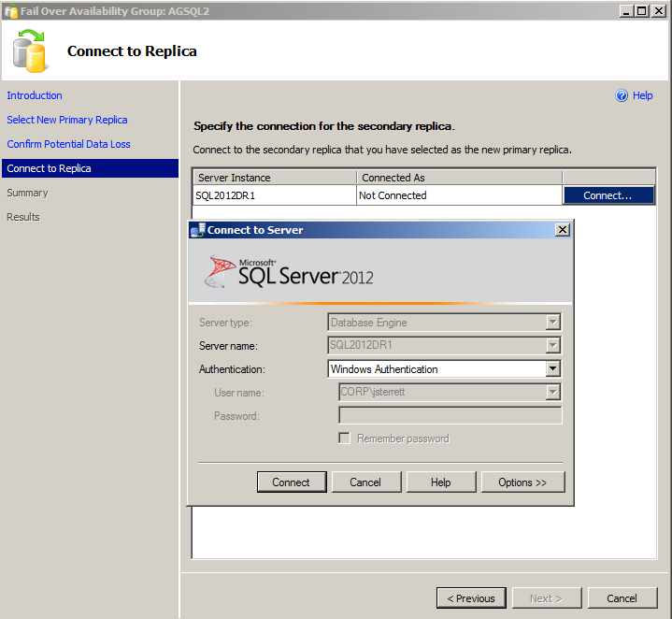The image size is (672, 619).
Task: Click the Options >> button
Action: pyautogui.click(x=522, y=482)
